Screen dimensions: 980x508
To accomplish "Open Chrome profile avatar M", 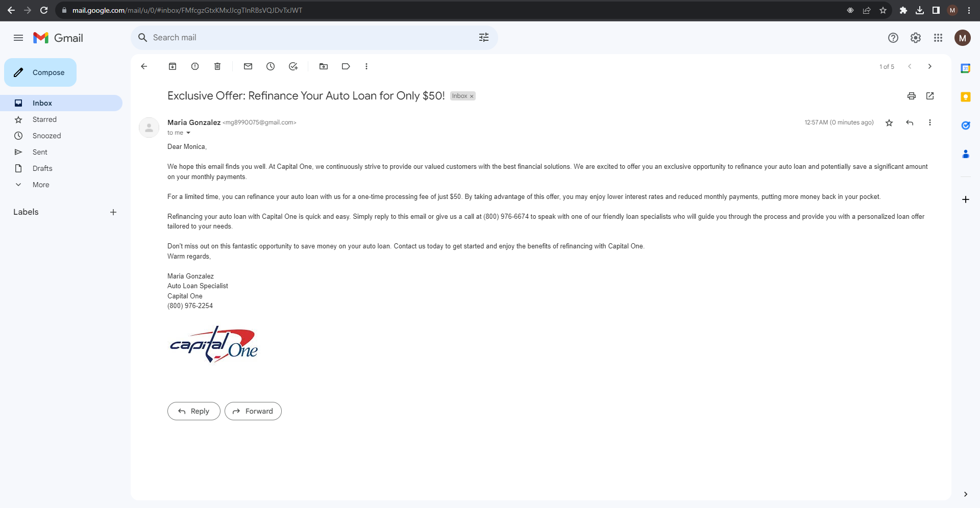I will tap(952, 10).
